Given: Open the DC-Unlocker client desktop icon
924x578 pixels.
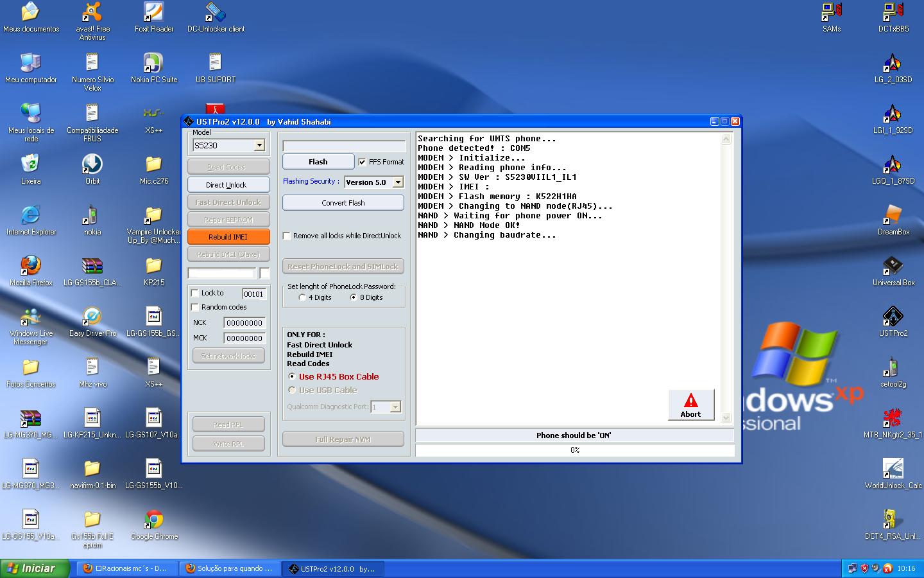Looking at the screenshot, I should tap(216, 17).
